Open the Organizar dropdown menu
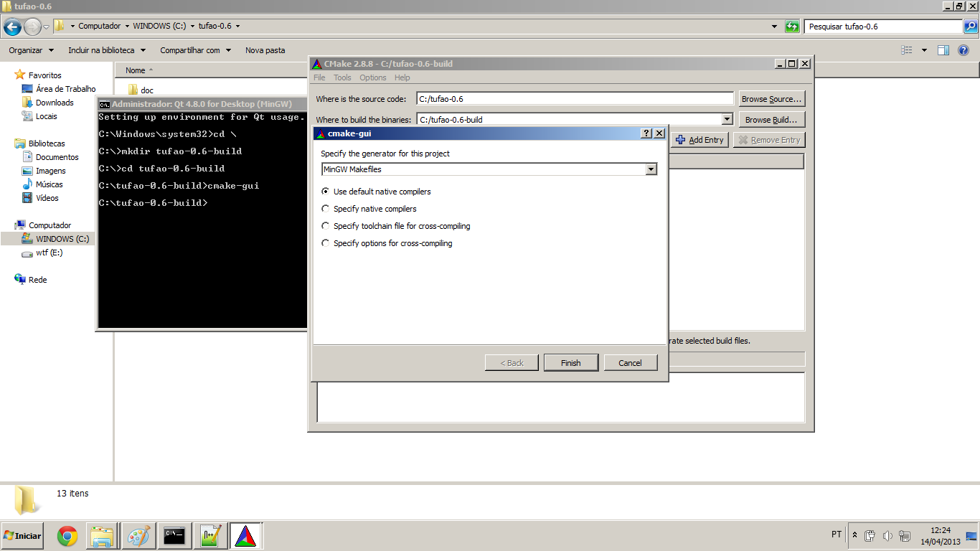 click(31, 50)
